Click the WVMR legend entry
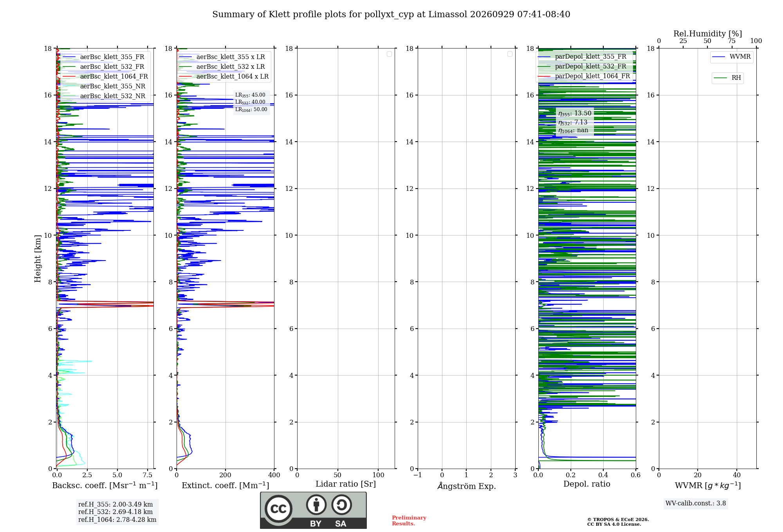Screen dimensions: 783x532 point(731,57)
